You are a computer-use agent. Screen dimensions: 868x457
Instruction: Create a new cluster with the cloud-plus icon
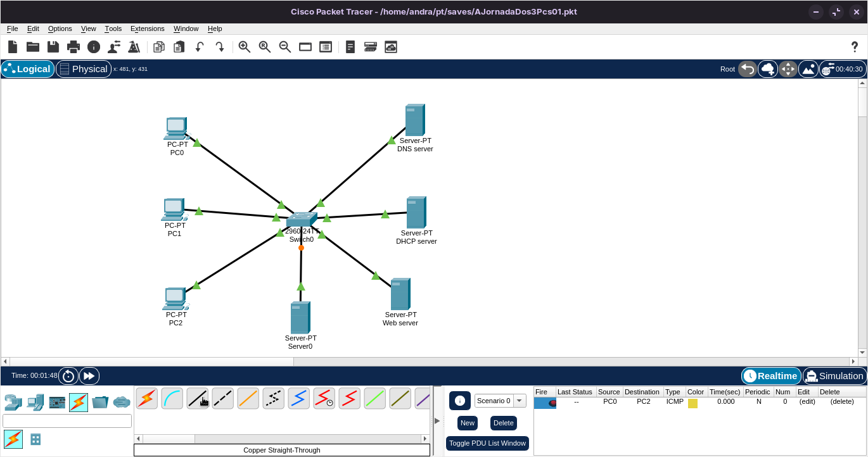768,69
